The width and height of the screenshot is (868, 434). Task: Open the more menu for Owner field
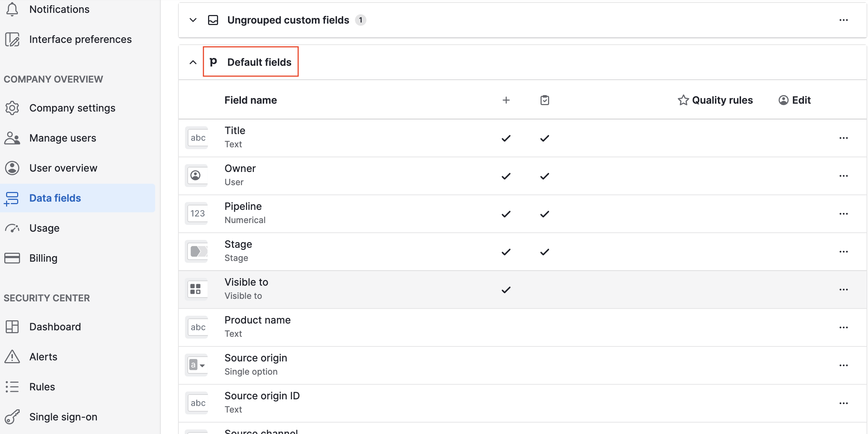pos(844,176)
